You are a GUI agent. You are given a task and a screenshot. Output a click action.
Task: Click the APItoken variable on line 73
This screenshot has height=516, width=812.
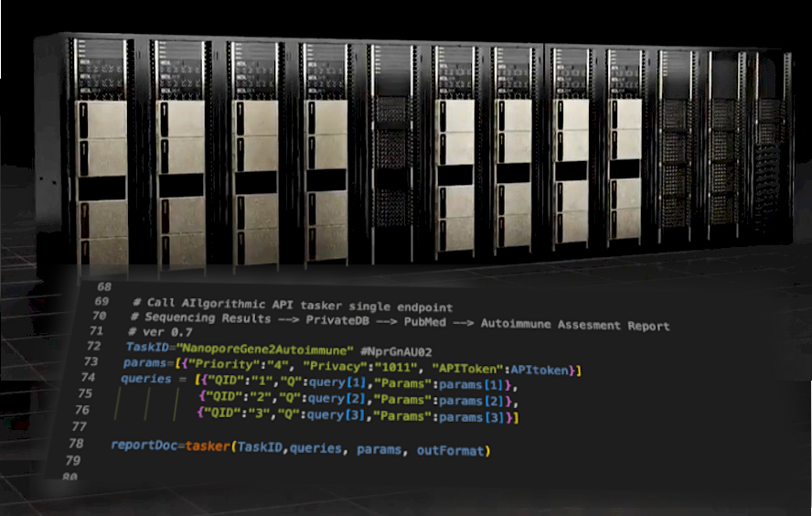coord(540,370)
